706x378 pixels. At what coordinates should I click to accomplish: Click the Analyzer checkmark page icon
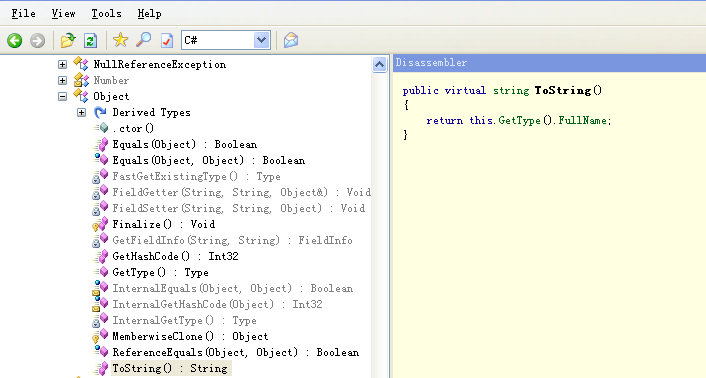tap(167, 40)
